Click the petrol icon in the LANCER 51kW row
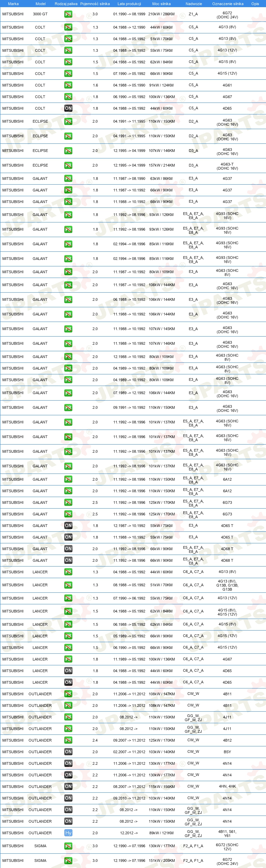Viewport: 266px width, 868px height. coord(68,585)
